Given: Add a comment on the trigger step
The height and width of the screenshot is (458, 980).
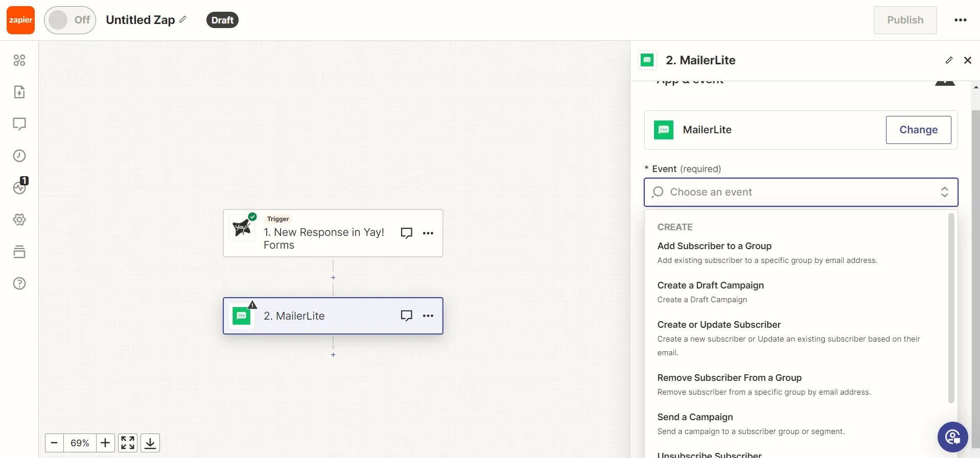Looking at the screenshot, I should pyautogui.click(x=407, y=233).
